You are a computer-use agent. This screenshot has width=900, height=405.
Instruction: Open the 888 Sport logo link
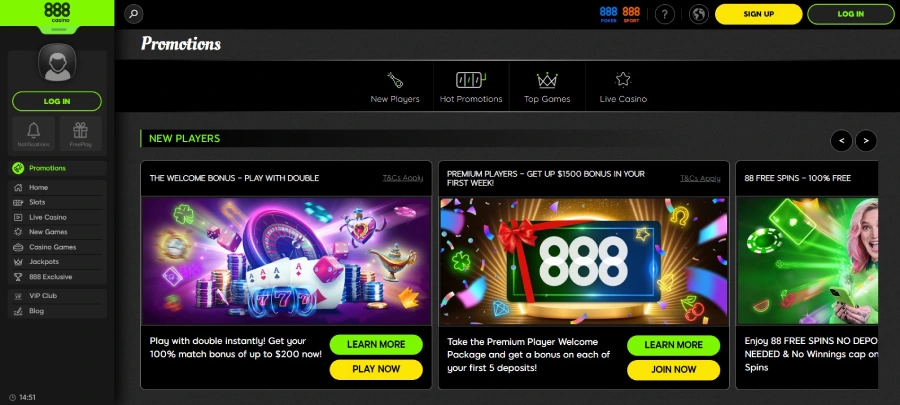pos(631,14)
